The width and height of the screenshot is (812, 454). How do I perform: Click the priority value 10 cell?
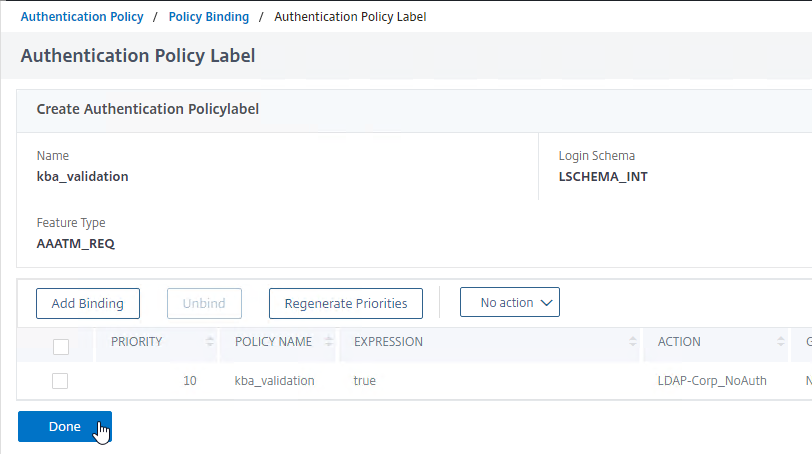click(190, 380)
